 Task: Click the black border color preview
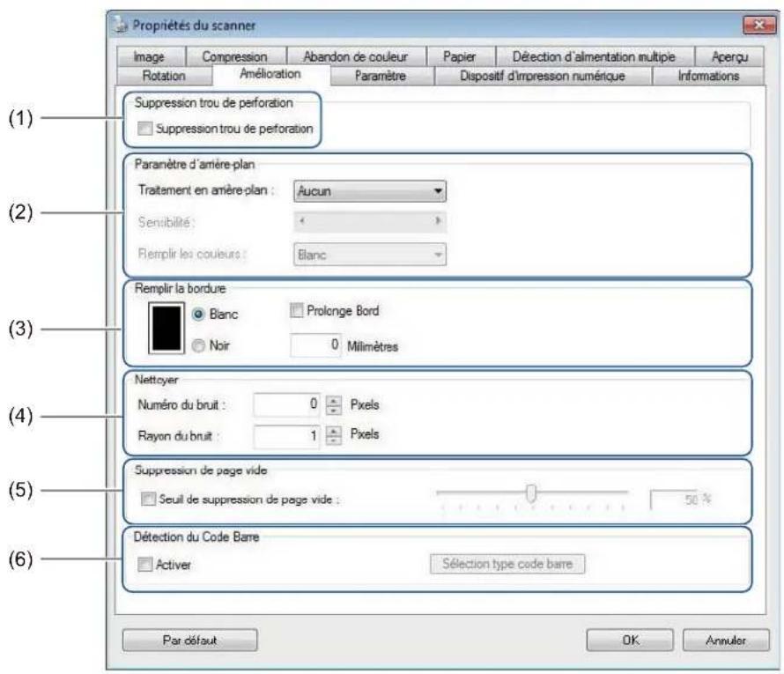166,328
